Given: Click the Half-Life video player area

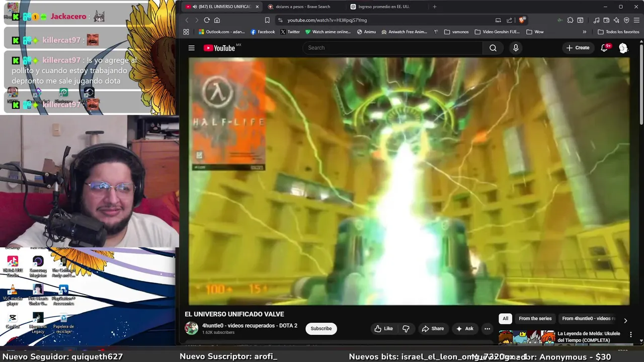Looking at the screenshot, I should pyautogui.click(x=409, y=181).
